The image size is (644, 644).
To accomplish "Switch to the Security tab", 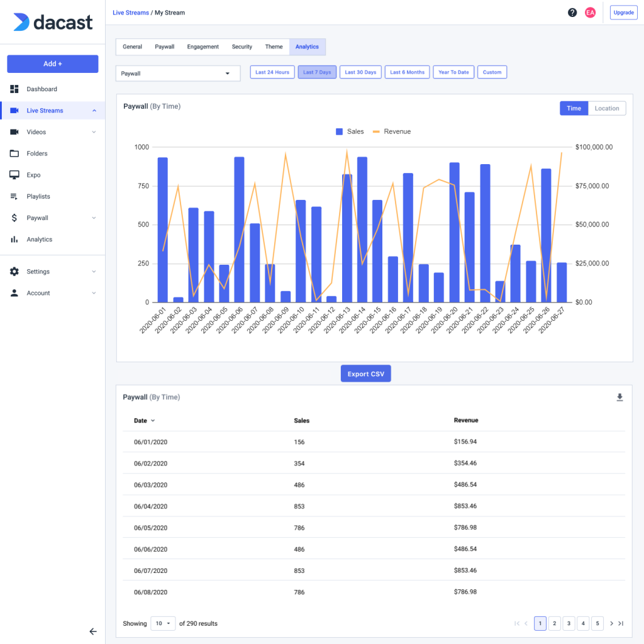I will click(241, 47).
